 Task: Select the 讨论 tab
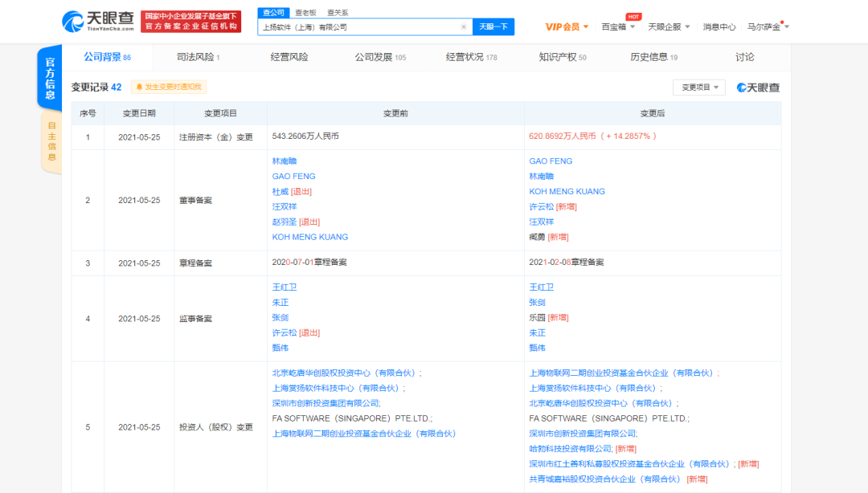744,57
